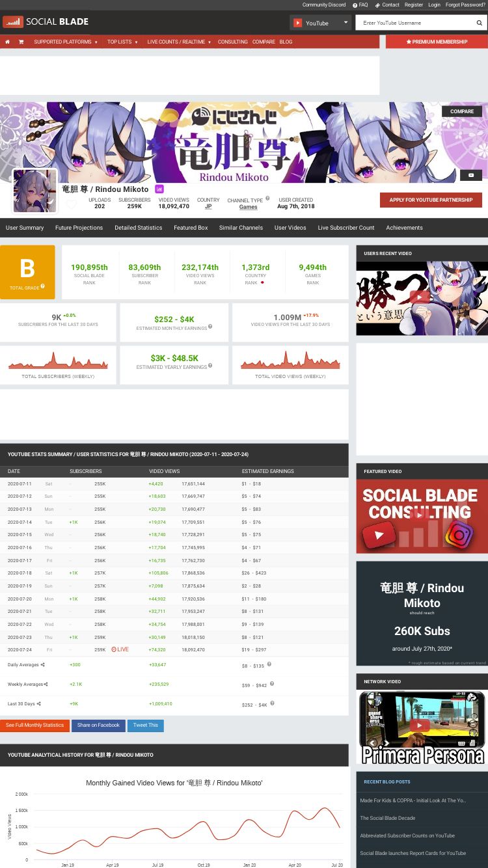Screen dimensions: 488x868
Task: Click the LIVE indicator on 2020-07-24 row
Action: (120, 649)
